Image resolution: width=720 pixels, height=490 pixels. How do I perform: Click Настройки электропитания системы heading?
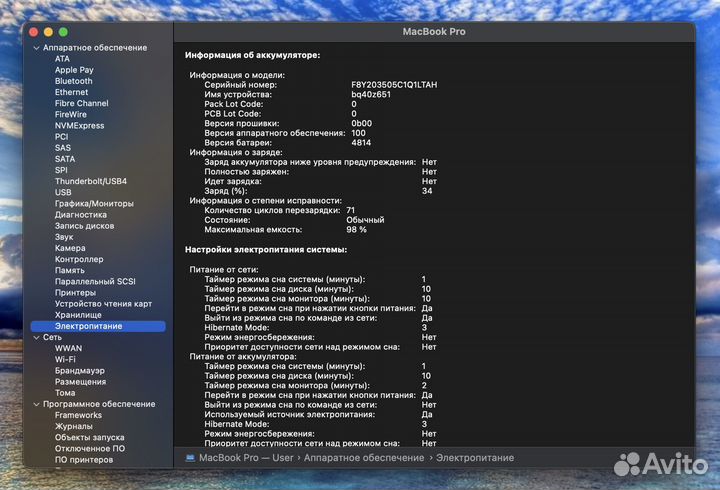pyautogui.click(x=266, y=250)
